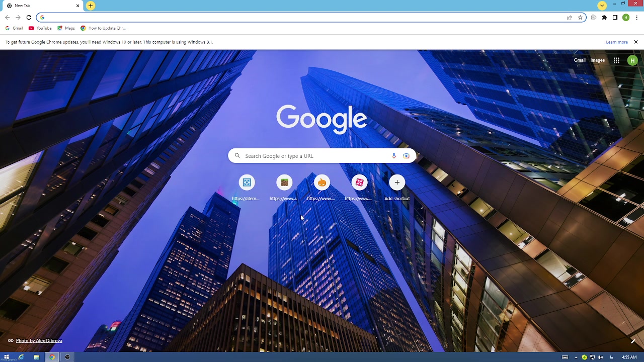Start voice search with the microphone icon
The width and height of the screenshot is (644, 362).
[394, 156]
